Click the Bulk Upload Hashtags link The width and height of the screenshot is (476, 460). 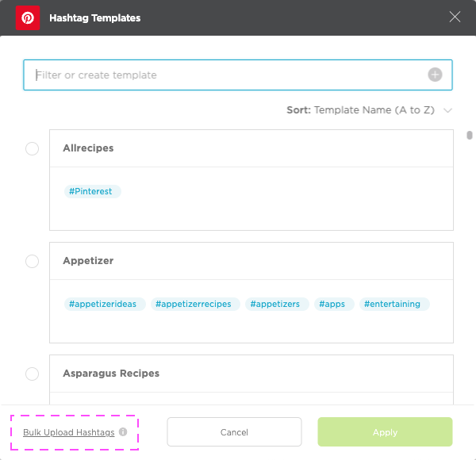pyautogui.click(x=69, y=432)
